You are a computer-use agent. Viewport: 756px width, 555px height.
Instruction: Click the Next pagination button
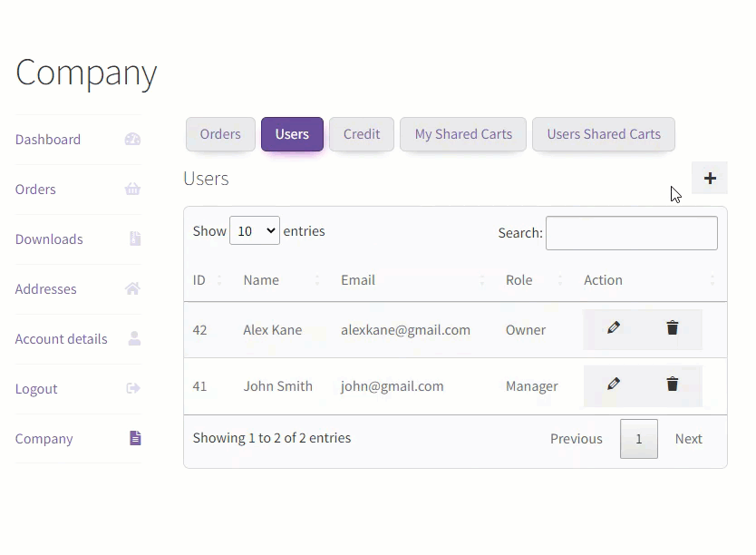689,439
